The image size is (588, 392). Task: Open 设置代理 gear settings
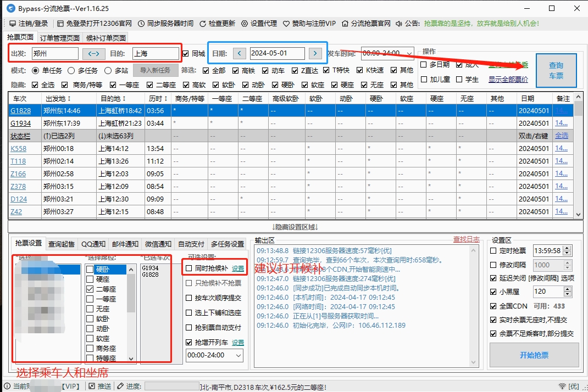click(245, 24)
